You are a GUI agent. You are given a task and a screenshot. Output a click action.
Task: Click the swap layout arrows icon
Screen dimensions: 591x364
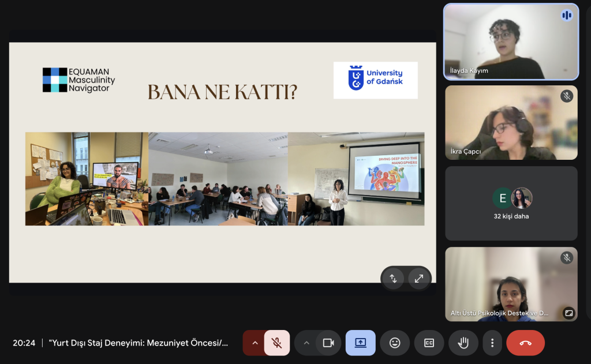pos(394,279)
